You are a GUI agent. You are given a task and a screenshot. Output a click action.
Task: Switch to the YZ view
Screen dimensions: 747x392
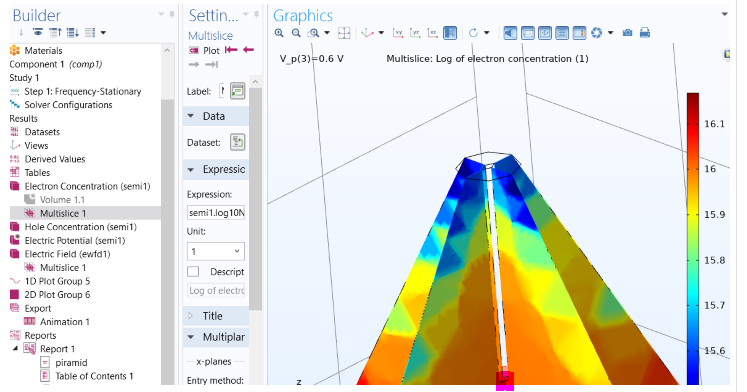[x=415, y=33]
